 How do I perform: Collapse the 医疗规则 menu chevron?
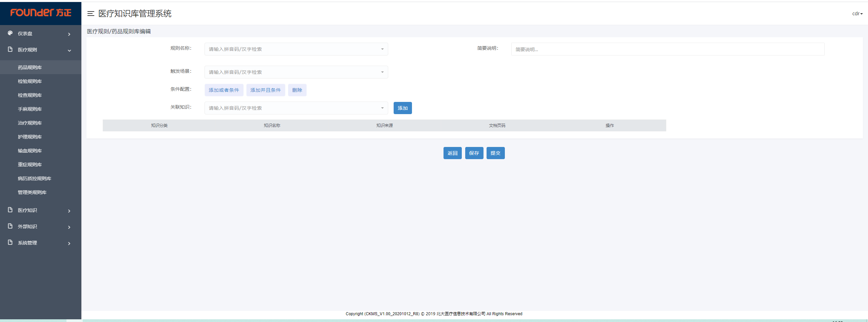pos(69,50)
